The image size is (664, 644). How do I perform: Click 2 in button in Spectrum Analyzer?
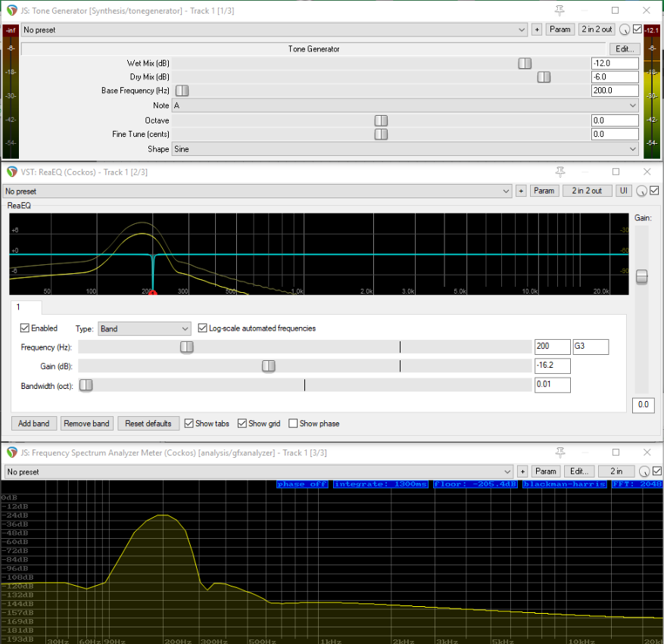pos(616,471)
